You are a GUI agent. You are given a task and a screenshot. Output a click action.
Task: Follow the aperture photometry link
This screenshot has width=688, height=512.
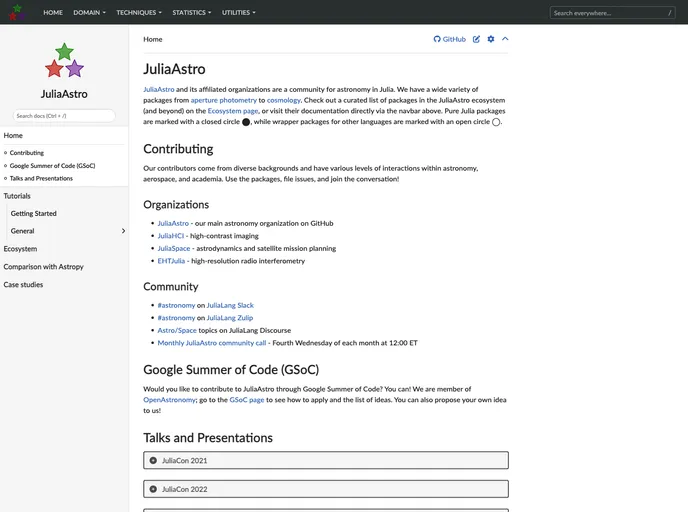(x=223, y=100)
